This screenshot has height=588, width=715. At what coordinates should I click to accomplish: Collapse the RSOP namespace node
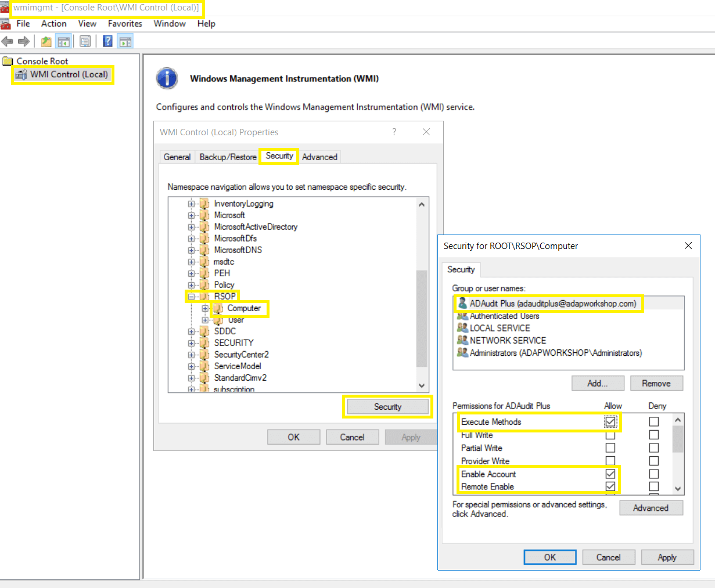point(191,297)
